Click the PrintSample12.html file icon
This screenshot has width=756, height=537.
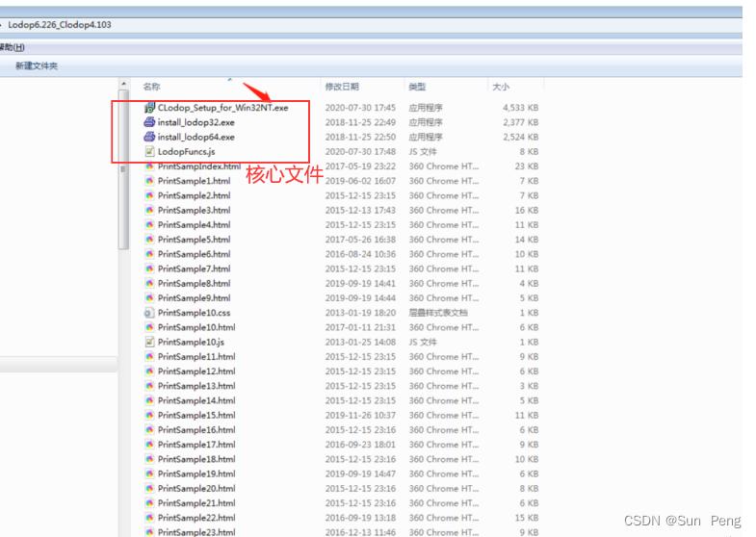click(x=149, y=371)
